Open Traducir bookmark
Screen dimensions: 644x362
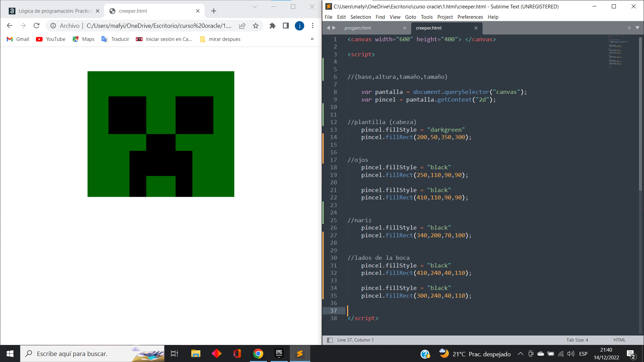click(x=115, y=39)
